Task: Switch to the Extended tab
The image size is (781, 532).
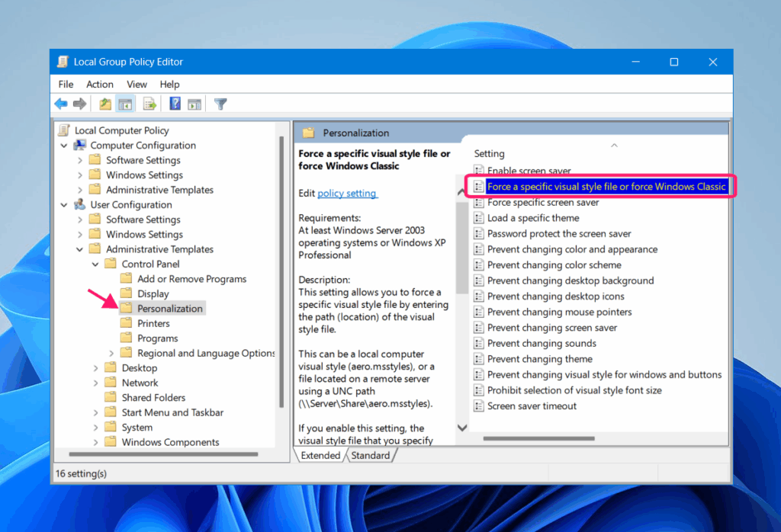Action: pos(320,455)
